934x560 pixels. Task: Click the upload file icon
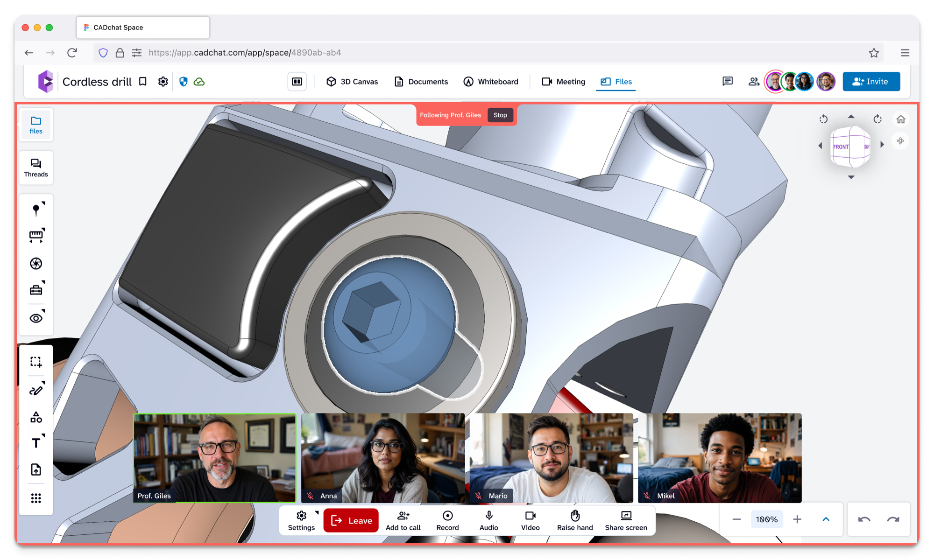36,469
